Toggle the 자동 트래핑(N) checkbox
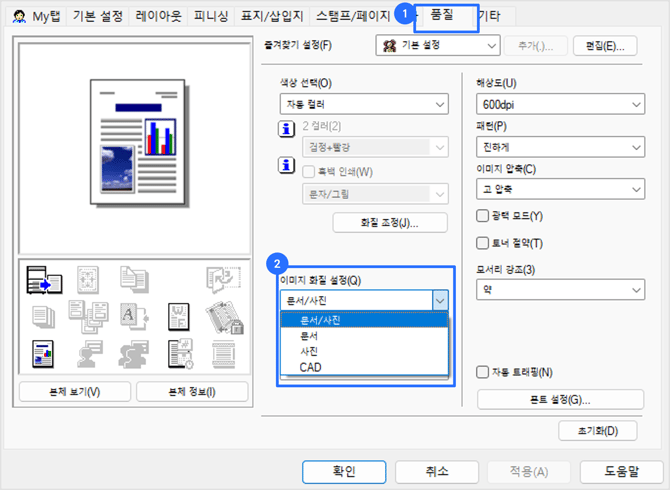670x490 pixels. pyautogui.click(x=482, y=372)
